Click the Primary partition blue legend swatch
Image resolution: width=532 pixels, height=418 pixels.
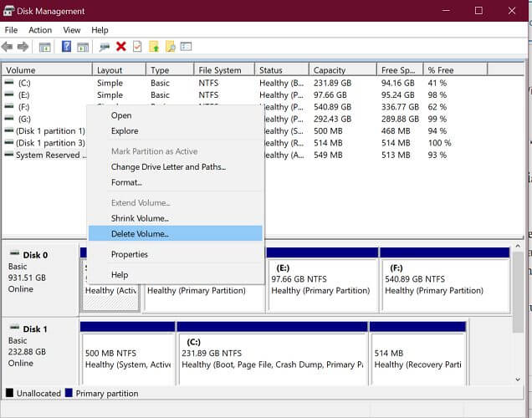69,393
